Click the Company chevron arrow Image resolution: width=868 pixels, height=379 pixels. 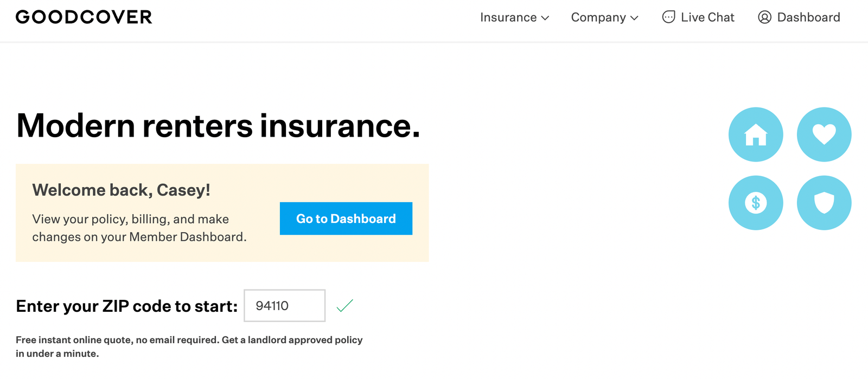(635, 18)
